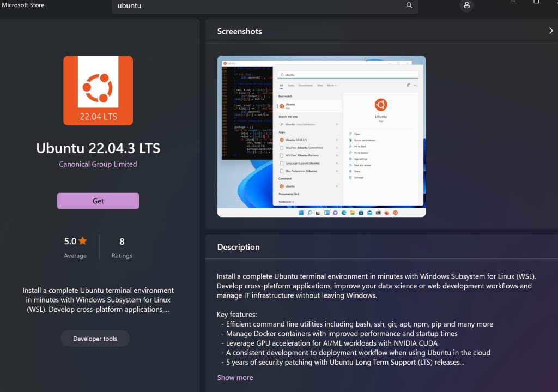This screenshot has height=392, width=558.
Task: Click the Description section heading
Action: tap(238, 247)
